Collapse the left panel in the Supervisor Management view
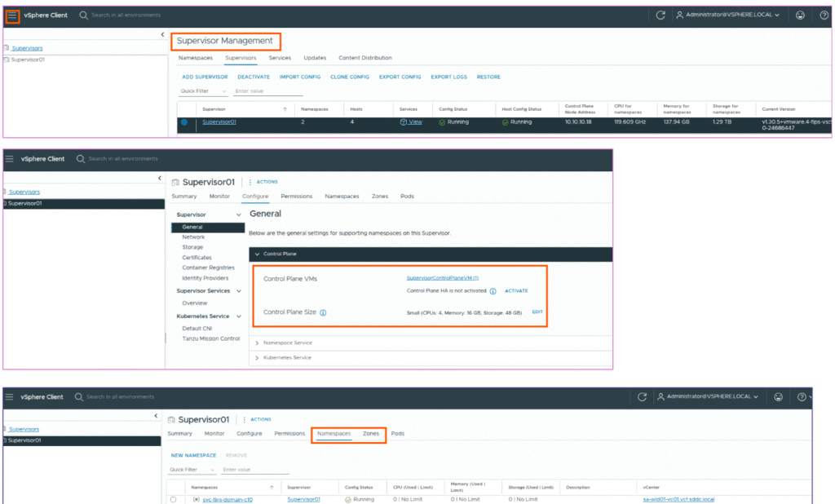The image size is (835, 504). (161, 35)
